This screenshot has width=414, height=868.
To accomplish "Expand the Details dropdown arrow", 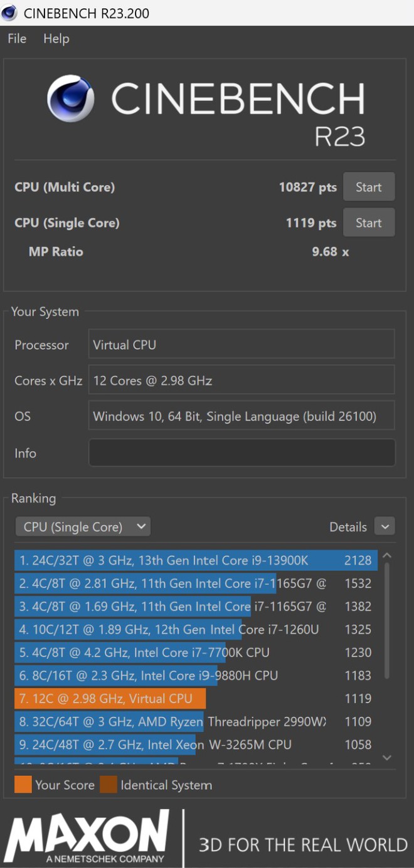I will (x=385, y=527).
